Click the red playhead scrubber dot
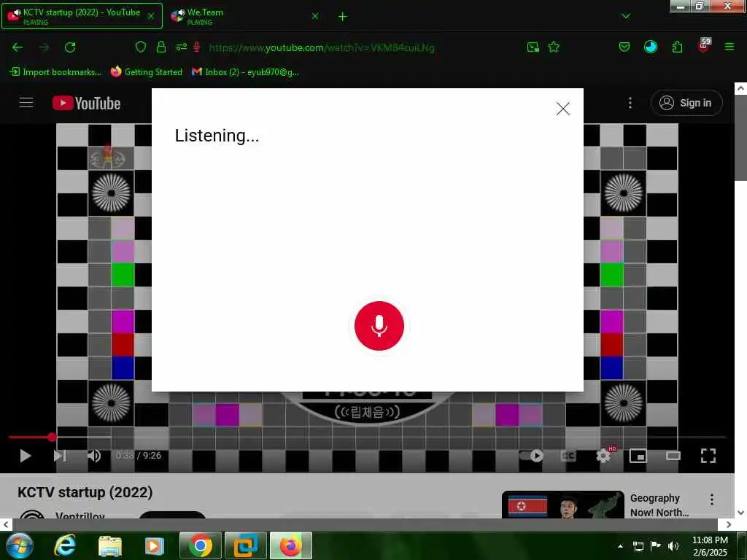The width and height of the screenshot is (747, 560). click(x=52, y=437)
